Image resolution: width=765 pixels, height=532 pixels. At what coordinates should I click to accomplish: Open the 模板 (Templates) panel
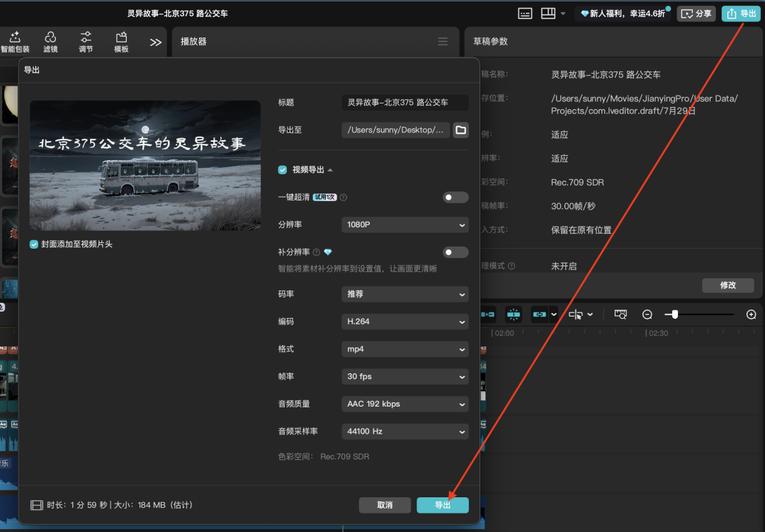coord(120,41)
